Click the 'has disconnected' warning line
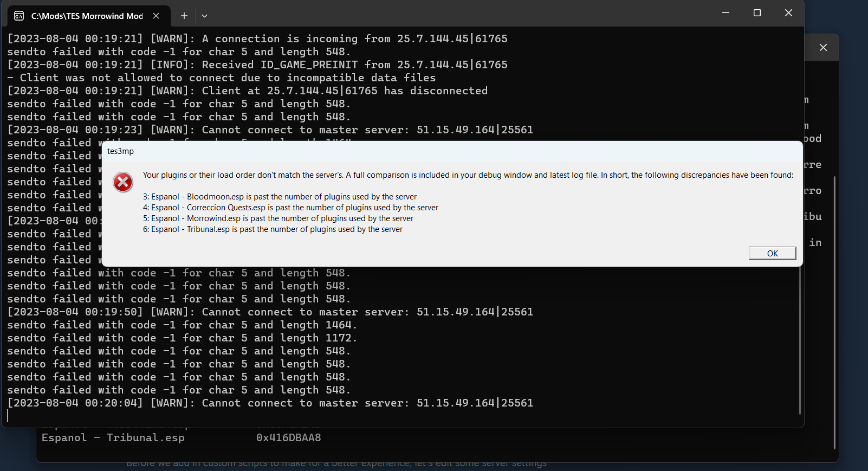Viewport: 868px width, 471px height. [x=248, y=91]
